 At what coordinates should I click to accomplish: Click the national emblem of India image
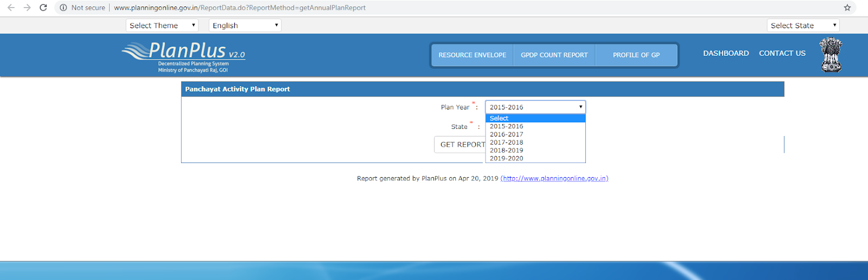tap(831, 55)
